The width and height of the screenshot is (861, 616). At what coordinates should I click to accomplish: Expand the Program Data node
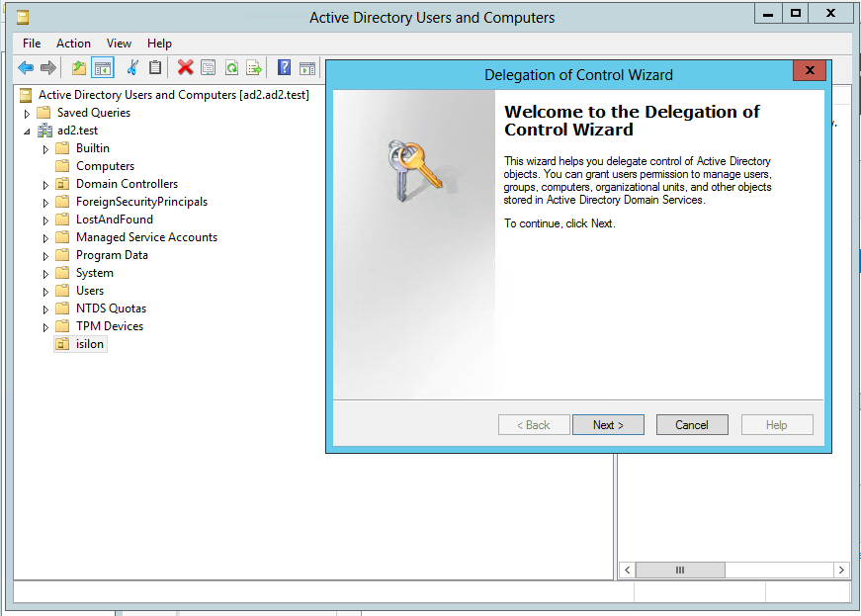pyautogui.click(x=45, y=256)
